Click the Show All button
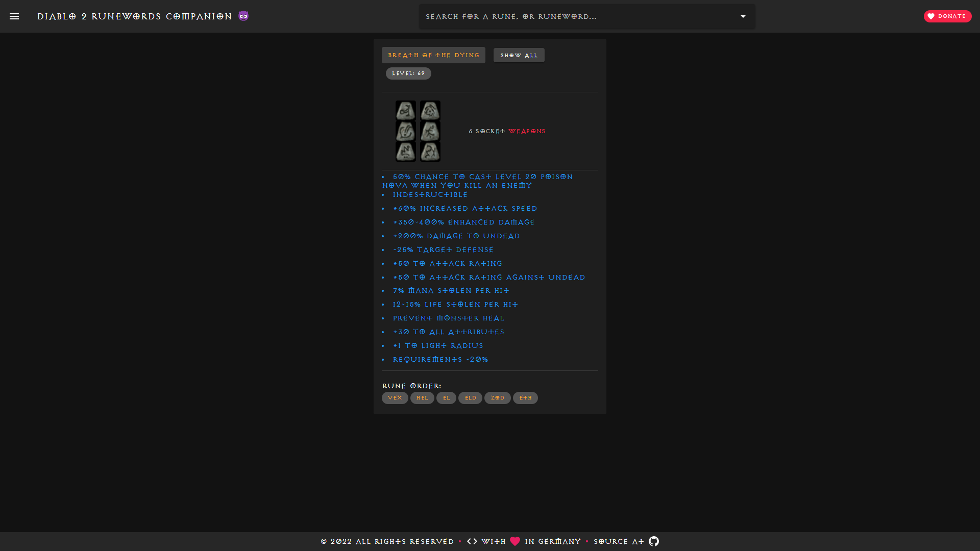Viewport: 980px width, 551px height. (519, 55)
